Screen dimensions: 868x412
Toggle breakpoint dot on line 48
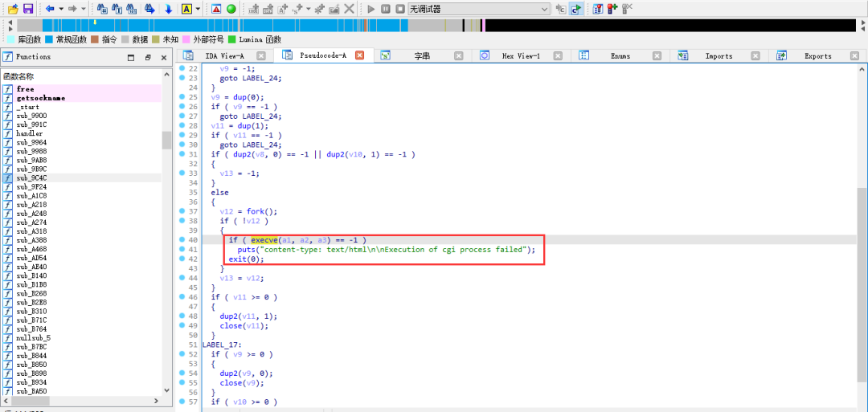(x=182, y=316)
